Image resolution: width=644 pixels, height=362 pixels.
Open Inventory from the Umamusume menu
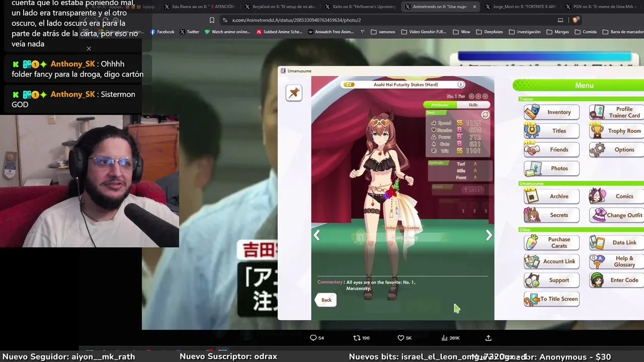tap(551, 112)
